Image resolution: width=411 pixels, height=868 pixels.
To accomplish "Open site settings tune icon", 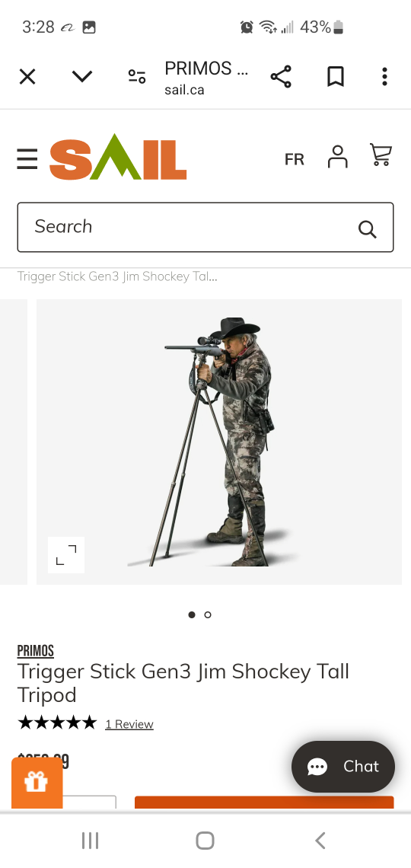I will point(137,76).
